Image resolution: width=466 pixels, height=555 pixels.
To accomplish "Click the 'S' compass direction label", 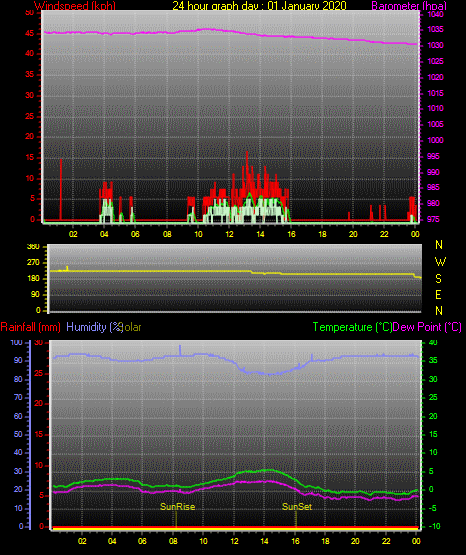I will click(438, 279).
